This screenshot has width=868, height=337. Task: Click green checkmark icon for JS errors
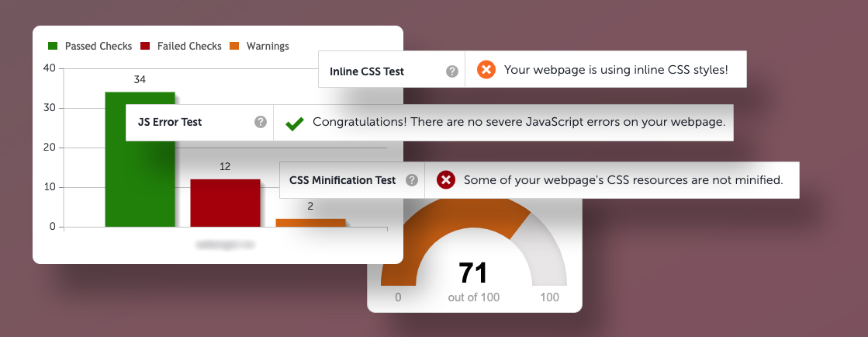tap(294, 123)
